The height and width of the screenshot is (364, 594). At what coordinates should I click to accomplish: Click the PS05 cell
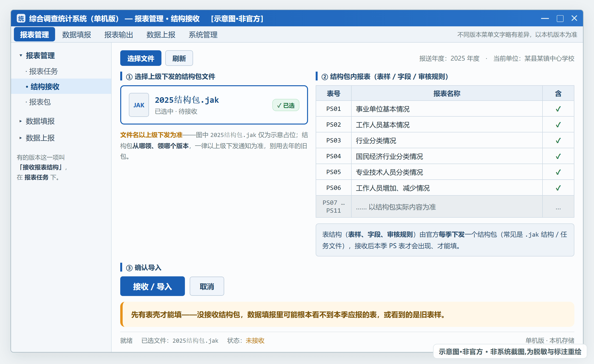click(x=334, y=172)
